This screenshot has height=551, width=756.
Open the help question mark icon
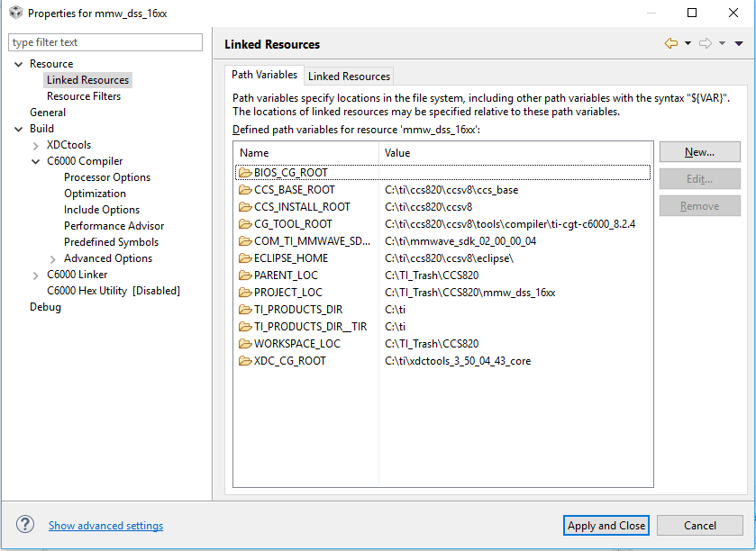click(26, 525)
